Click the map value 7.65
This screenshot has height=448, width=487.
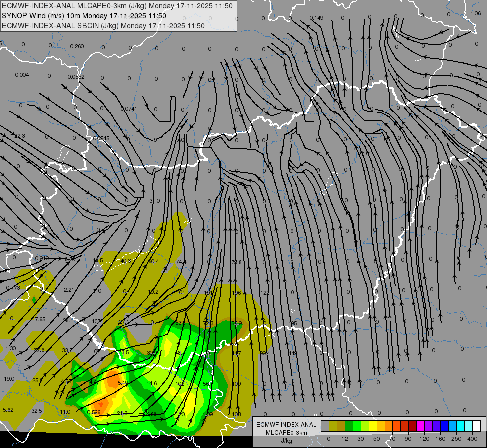40,319
